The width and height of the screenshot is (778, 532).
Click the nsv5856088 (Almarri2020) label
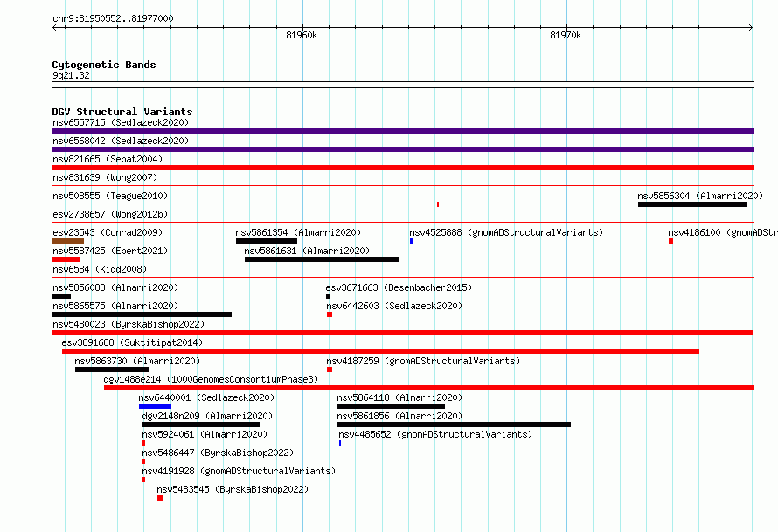pos(115,287)
